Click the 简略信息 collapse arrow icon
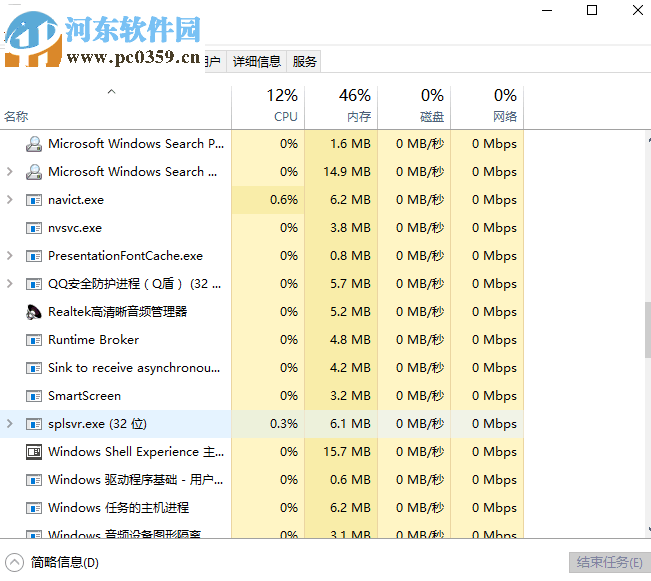This screenshot has height=581, width=651. pos(15,563)
